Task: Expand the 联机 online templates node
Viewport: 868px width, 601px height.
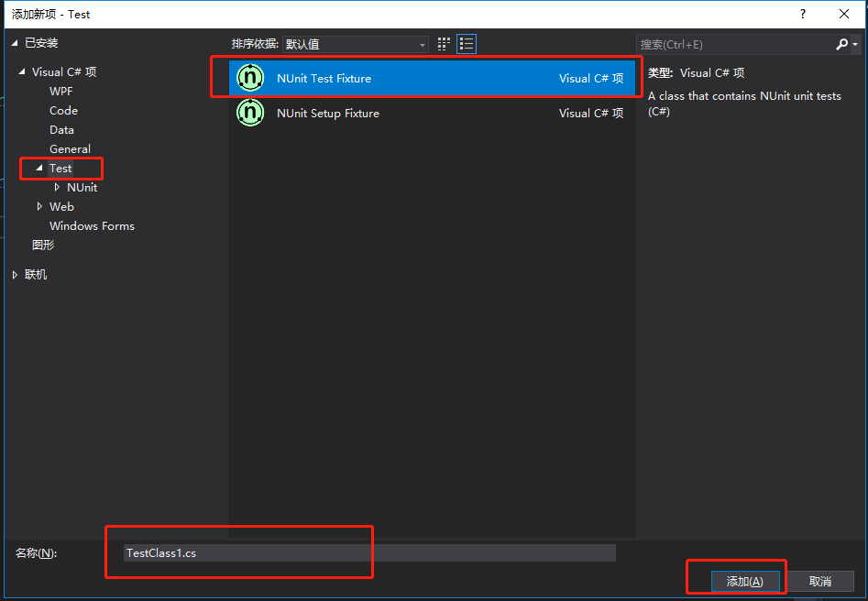Action: (15, 274)
